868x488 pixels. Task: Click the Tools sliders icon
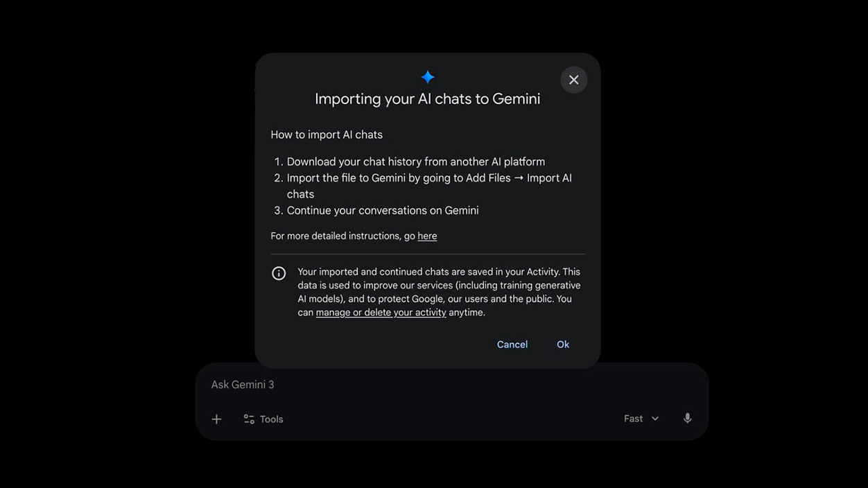click(x=249, y=419)
